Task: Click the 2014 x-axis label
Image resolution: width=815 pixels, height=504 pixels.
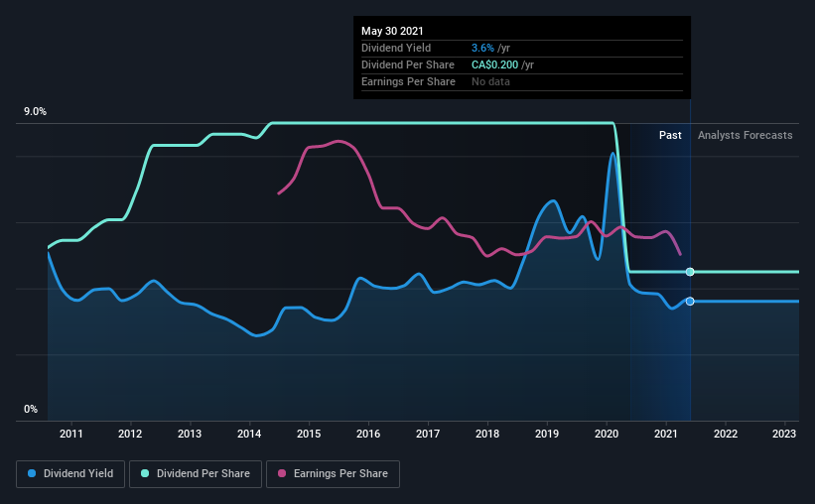Action: click(249, 434)
